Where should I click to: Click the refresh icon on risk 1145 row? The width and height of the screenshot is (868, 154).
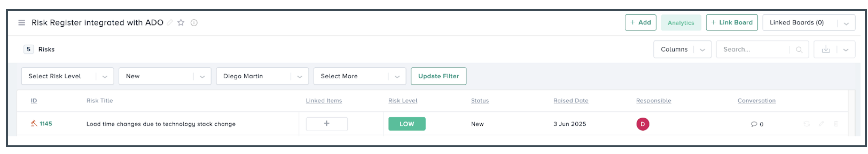(806, 124)
